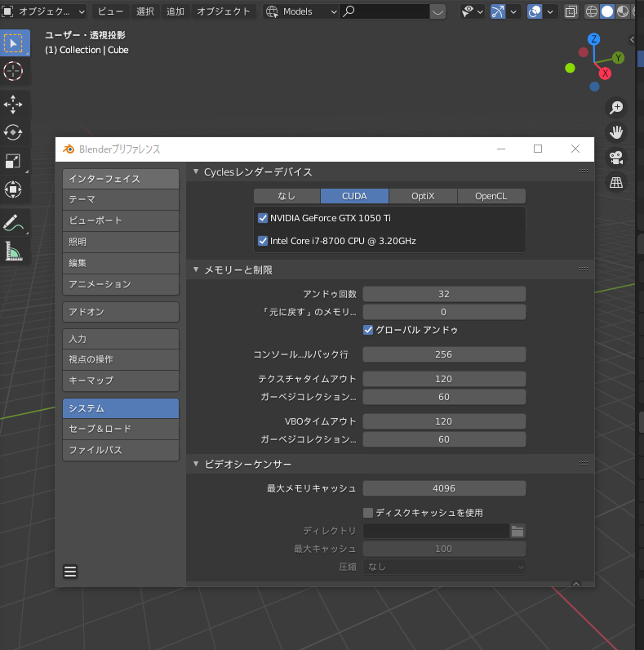
Task: Select the Select Box tool
Action: (14, 42)
